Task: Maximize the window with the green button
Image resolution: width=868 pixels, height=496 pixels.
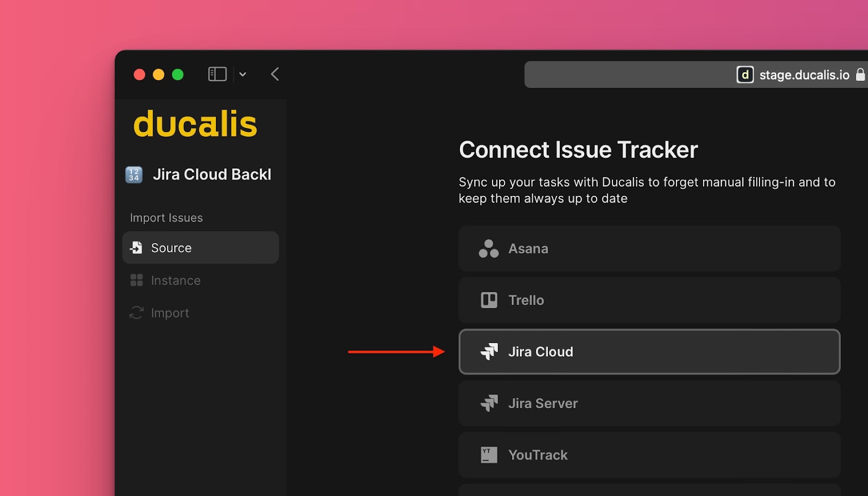Action: pyautogui.click(x=177, y=74)
